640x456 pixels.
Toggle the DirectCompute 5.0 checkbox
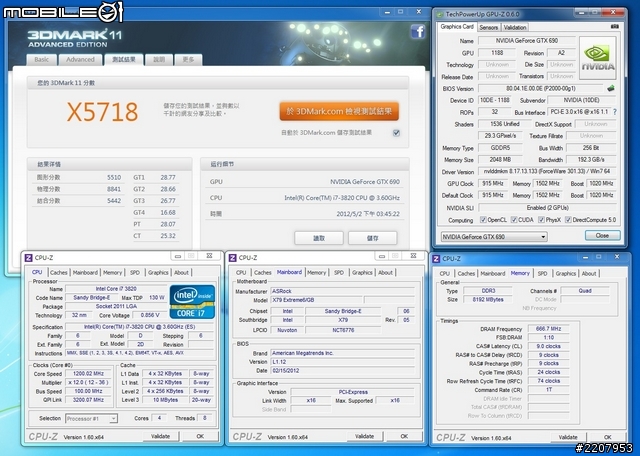(568, 220)
